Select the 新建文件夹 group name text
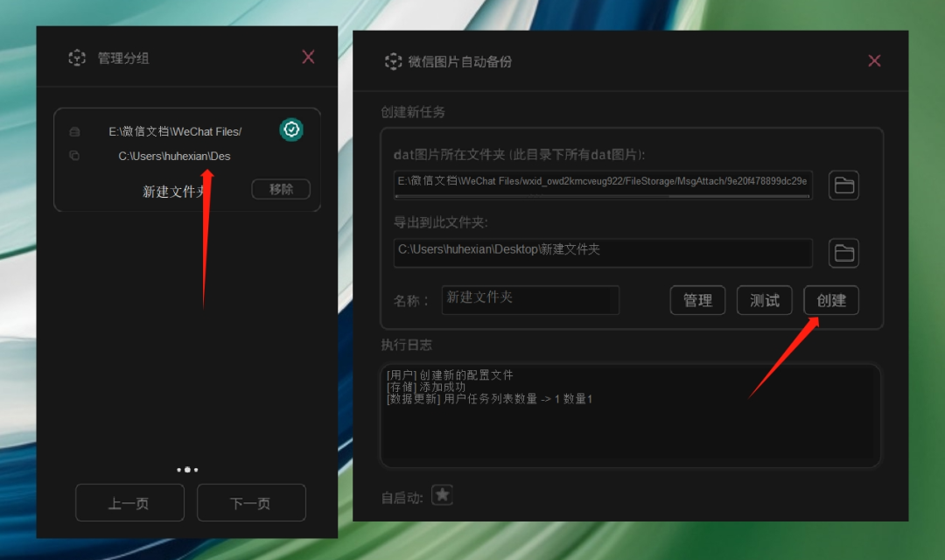The width and height of the screenshot is (945, 560). coord(175,192)
